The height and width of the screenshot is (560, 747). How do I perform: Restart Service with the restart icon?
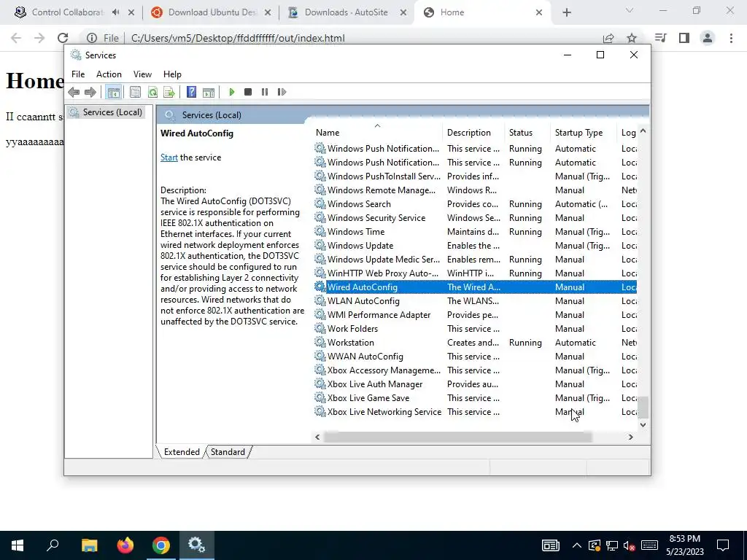coord(282,92)
